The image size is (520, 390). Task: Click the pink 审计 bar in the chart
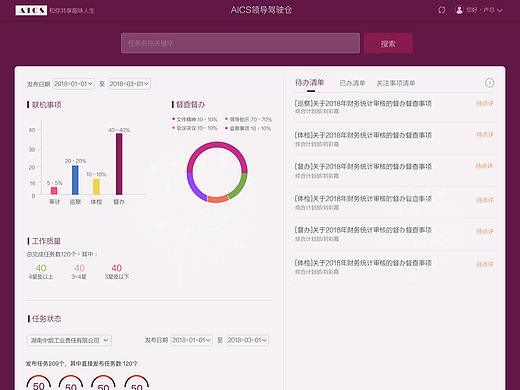tap(54, 190)
